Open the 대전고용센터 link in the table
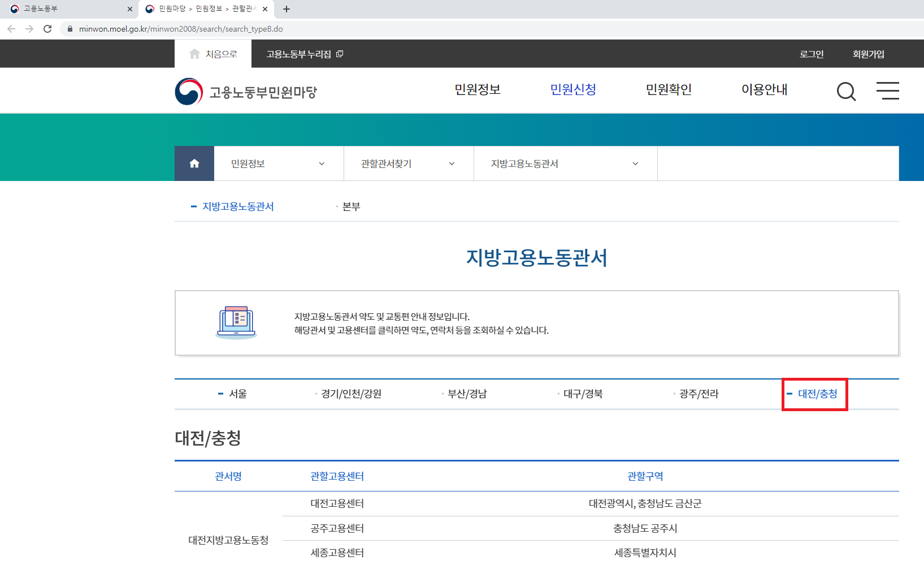 [x=337, y=503]
